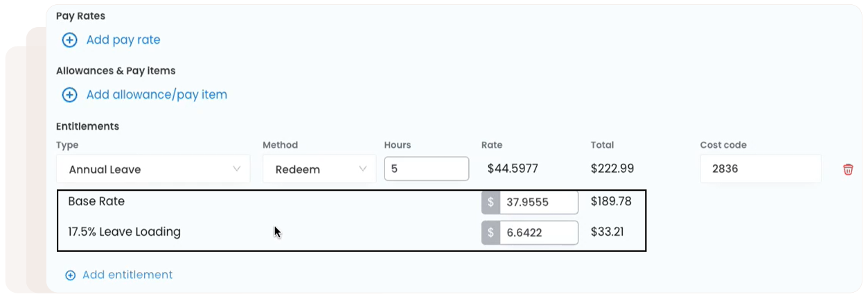Click the dollar icon on Leave Loading field
This screenshot has width=868, height=299.
click(x=490, y=233)
